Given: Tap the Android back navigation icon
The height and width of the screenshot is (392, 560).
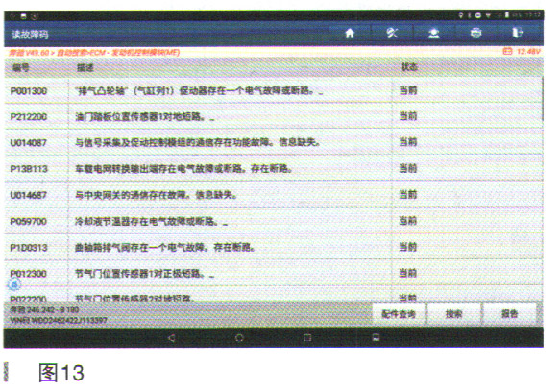Looking at the screenshot, I should [171, 337].
